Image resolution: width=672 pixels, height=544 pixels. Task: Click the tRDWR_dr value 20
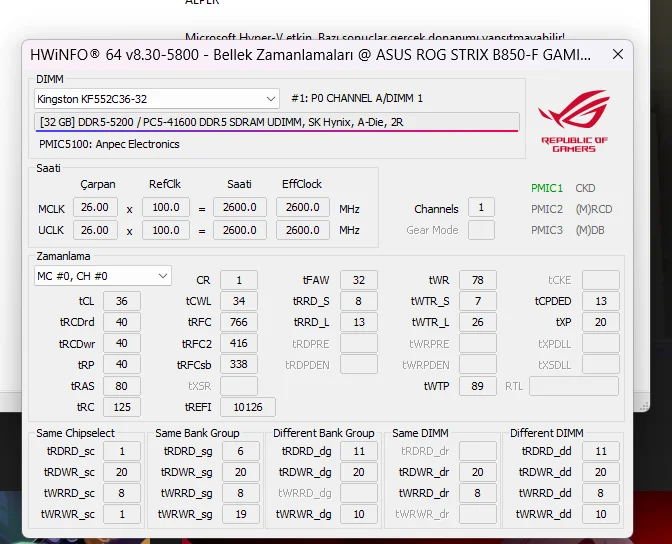(478, 472)
